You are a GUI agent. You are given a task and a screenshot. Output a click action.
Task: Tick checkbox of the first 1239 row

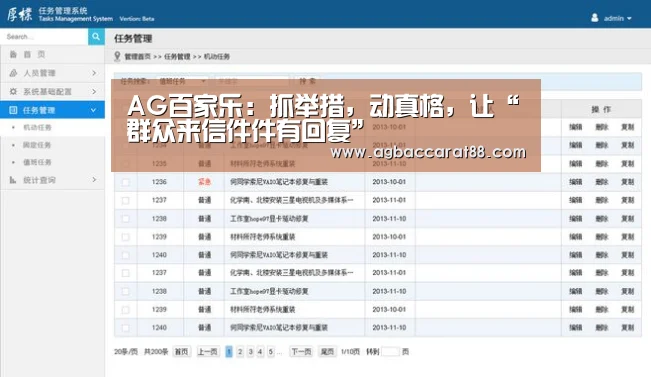click(x=125, y=237)
